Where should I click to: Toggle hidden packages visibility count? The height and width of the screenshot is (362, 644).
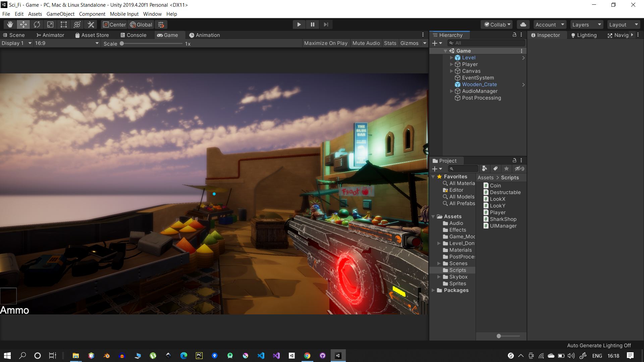520,169
